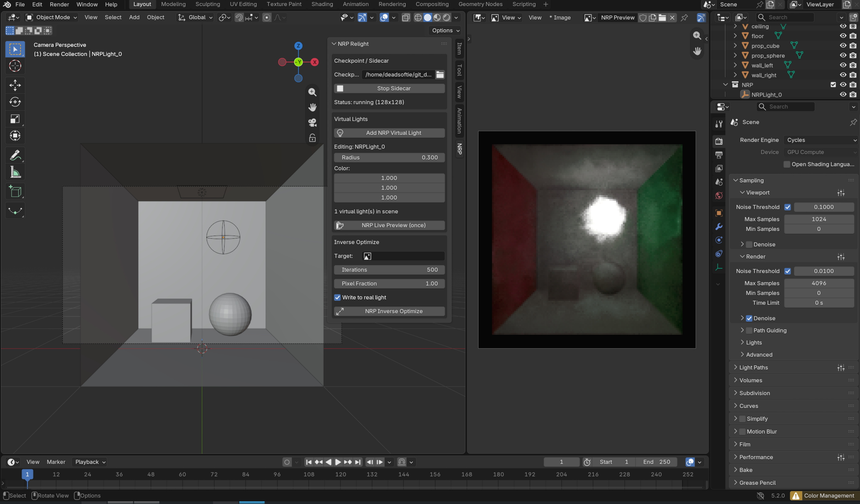Click the viewport zoom magnifier icon

pos(312,92)
